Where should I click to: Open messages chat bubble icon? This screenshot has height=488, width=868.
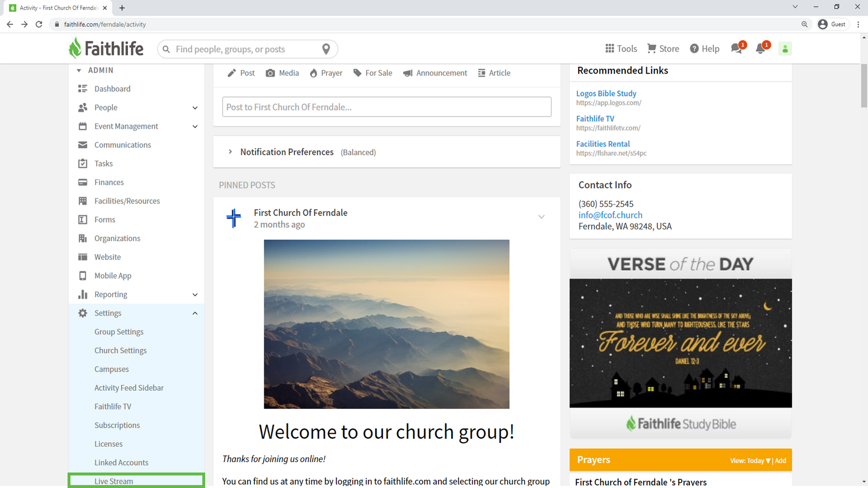click(737, 48)
